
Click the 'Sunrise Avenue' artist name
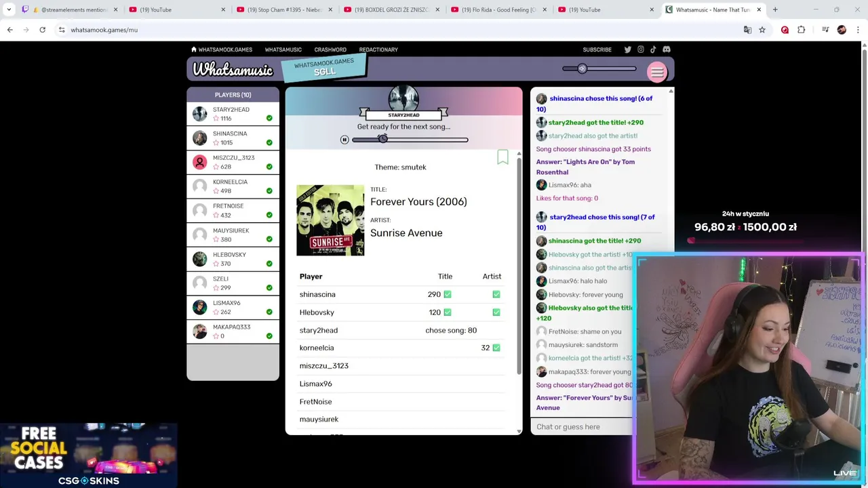[406, 233]
